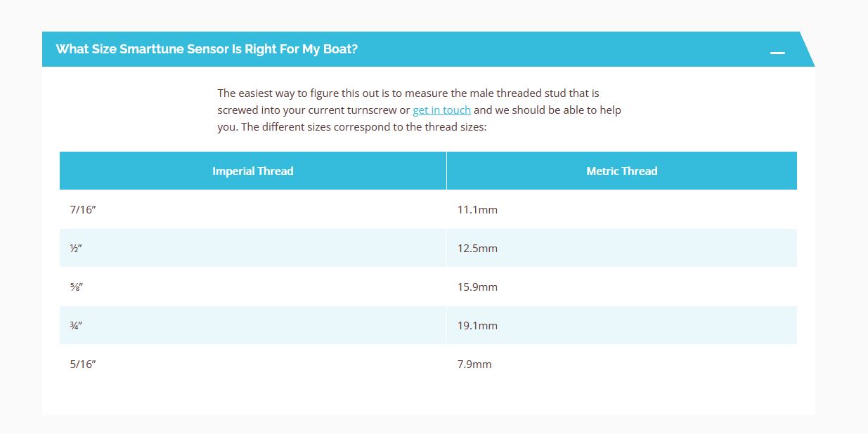Screen dimensions: 868x434
Task: Select the 15.9mm metric cell
Action: pyautogui.click(x=477, y=287)
